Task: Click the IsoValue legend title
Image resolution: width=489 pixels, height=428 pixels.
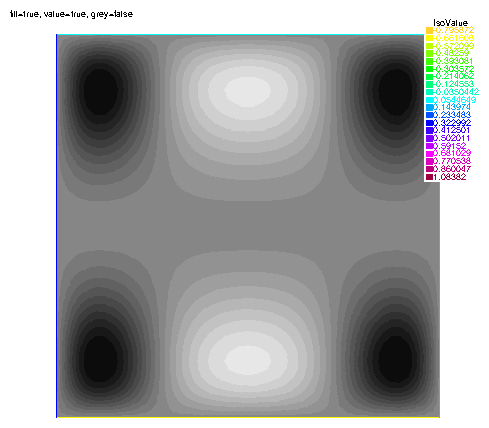Action: click(450, 23)
